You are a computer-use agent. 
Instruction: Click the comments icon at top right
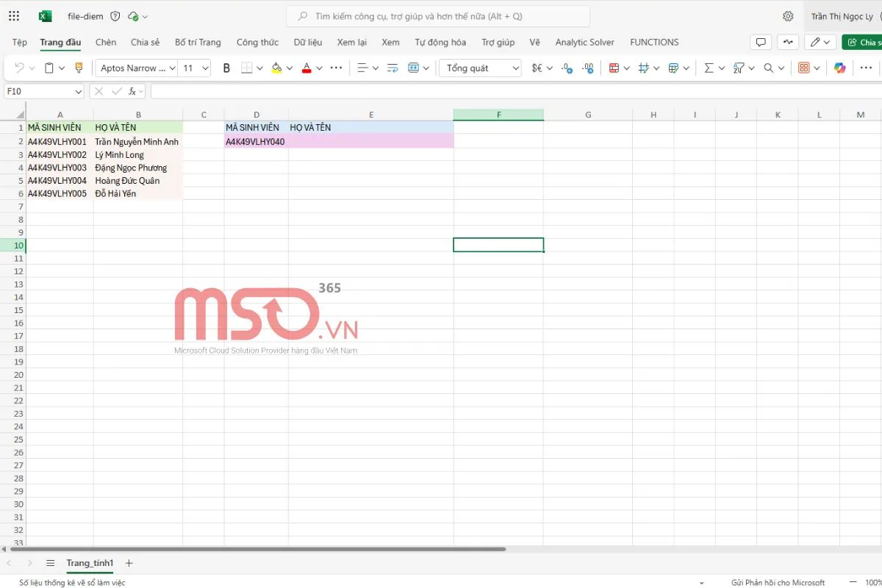point(761,43)
